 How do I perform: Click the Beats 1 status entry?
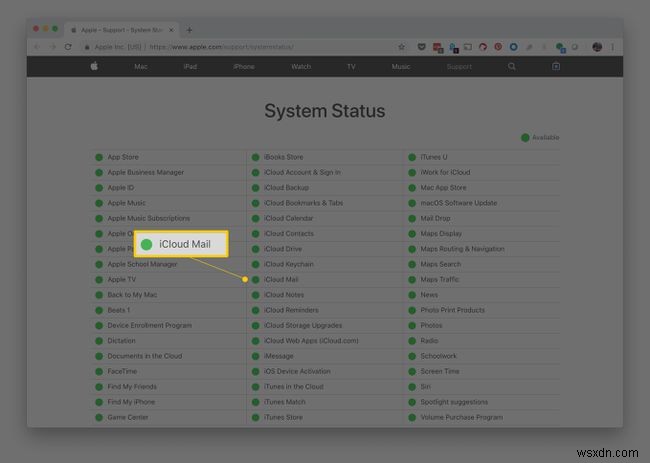point(119,310)
